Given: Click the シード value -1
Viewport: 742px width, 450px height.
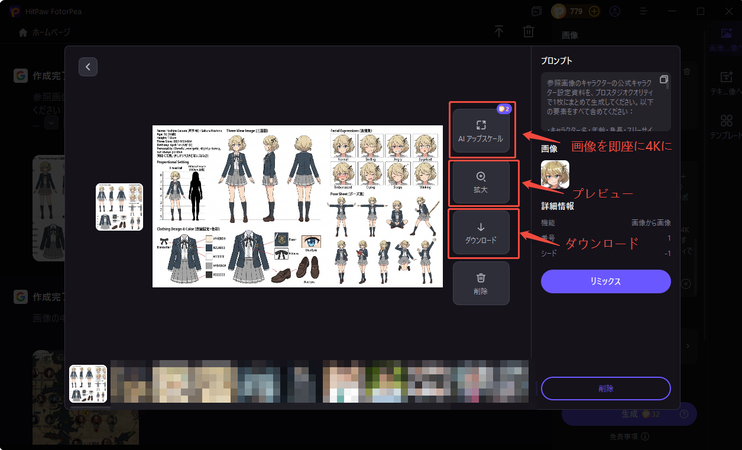Looking at the screenshot, I should (667, 254).
